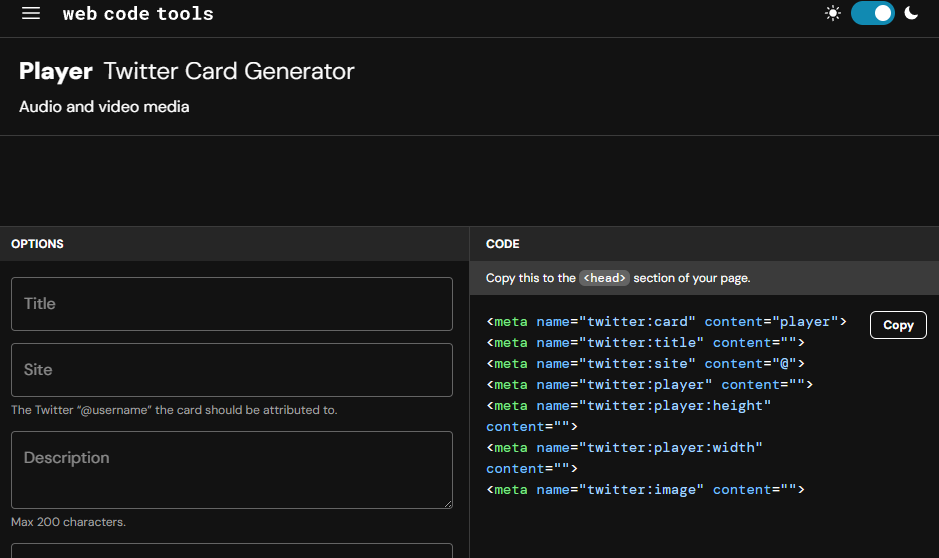Go to web code tools home
Image resolution: width=939 pixels, height=558 pixels.
click(138, 13)
